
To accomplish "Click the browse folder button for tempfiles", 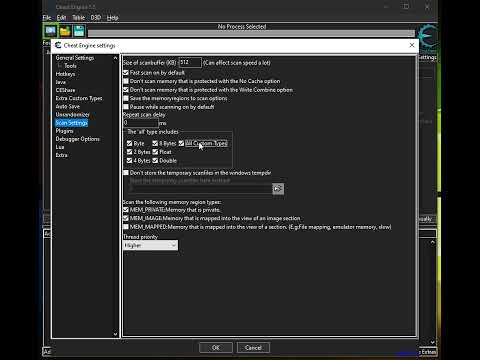I will (x=278, y=189).
